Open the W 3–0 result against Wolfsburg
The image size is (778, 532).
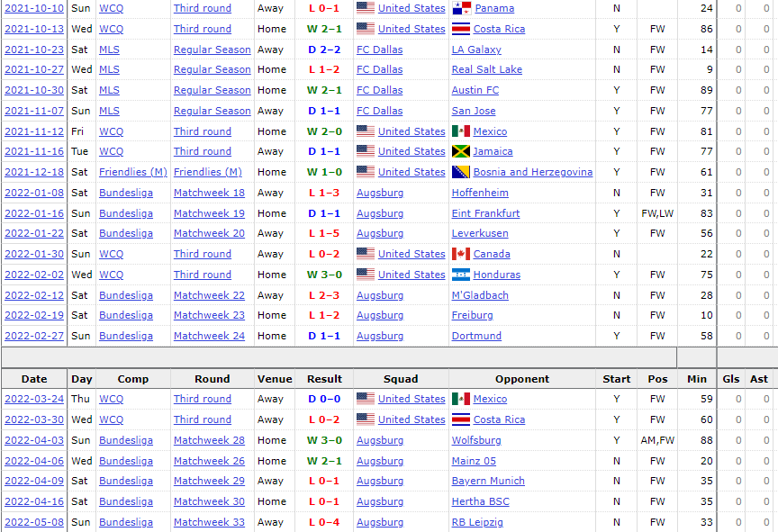pyautogui.click(x=324, y=440)
